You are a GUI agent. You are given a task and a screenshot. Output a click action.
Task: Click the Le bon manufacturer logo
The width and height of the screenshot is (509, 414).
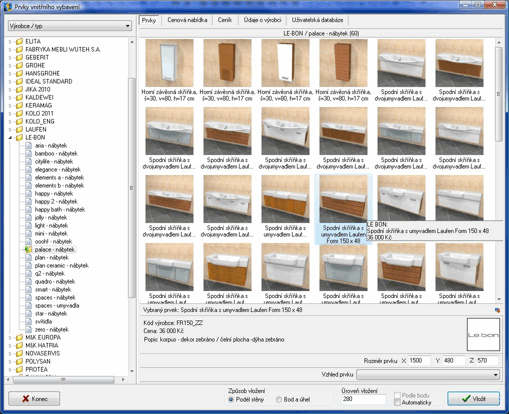[x=483, y=334]
